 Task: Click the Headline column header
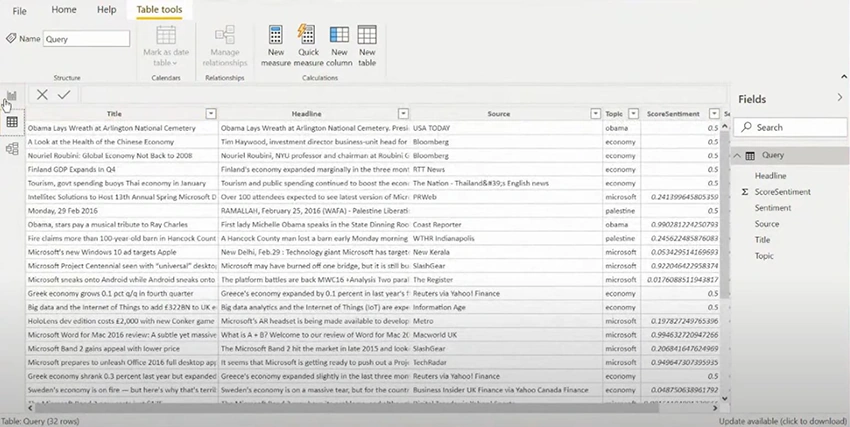(306, 114)
